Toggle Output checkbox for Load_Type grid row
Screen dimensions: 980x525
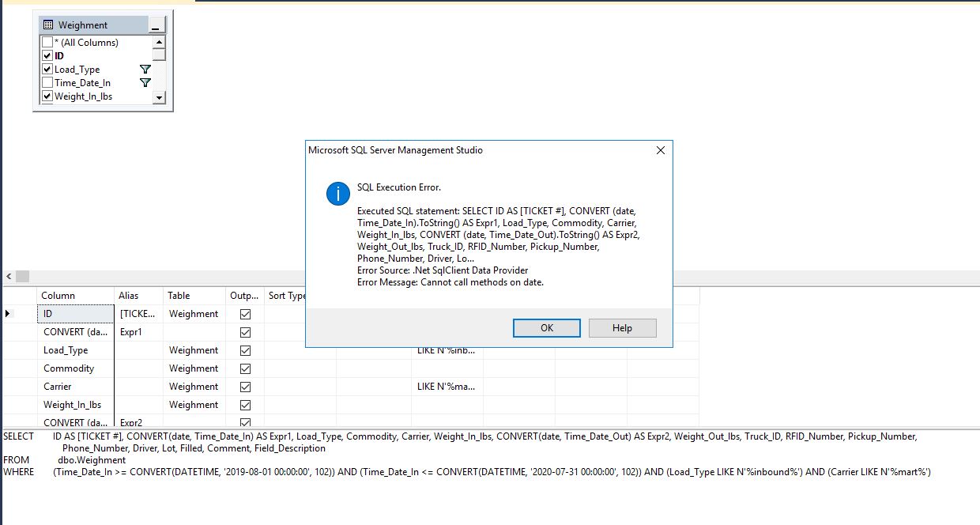(245, 350)
